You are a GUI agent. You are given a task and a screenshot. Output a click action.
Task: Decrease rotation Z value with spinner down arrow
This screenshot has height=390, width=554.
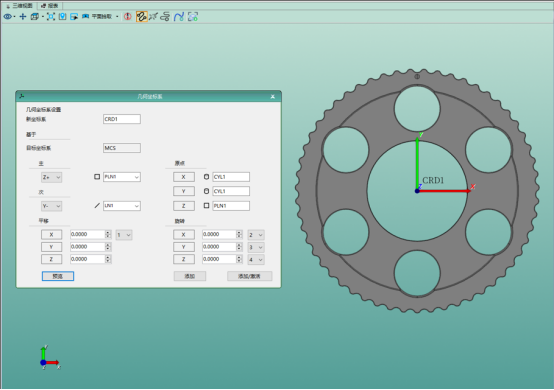pyautogui.click(x=239, y=261)
